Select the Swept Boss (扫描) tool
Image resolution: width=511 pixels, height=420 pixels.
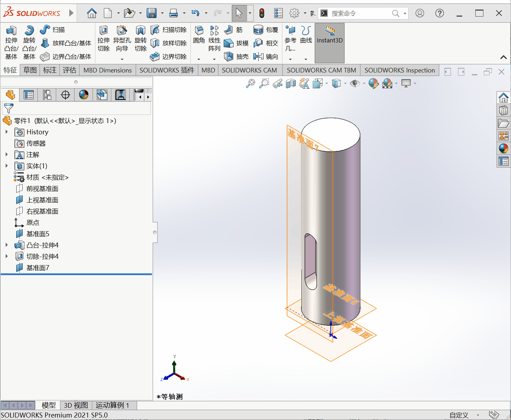[x=52, y=30]
